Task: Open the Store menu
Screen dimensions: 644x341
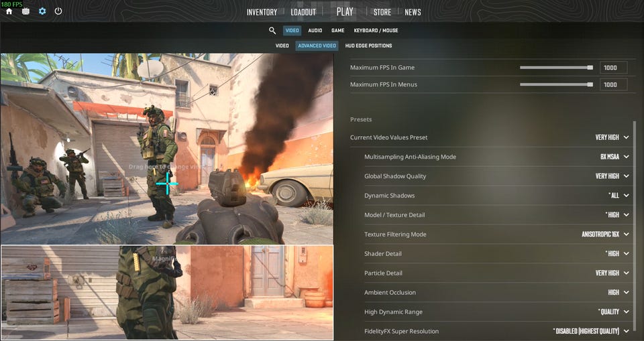Action: tap(382, 12)
